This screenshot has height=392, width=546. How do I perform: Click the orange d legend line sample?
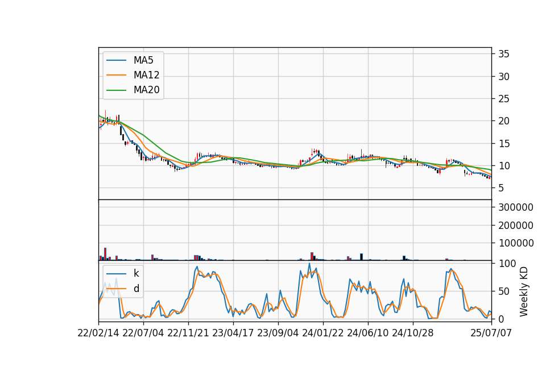[x=116, y=289]
